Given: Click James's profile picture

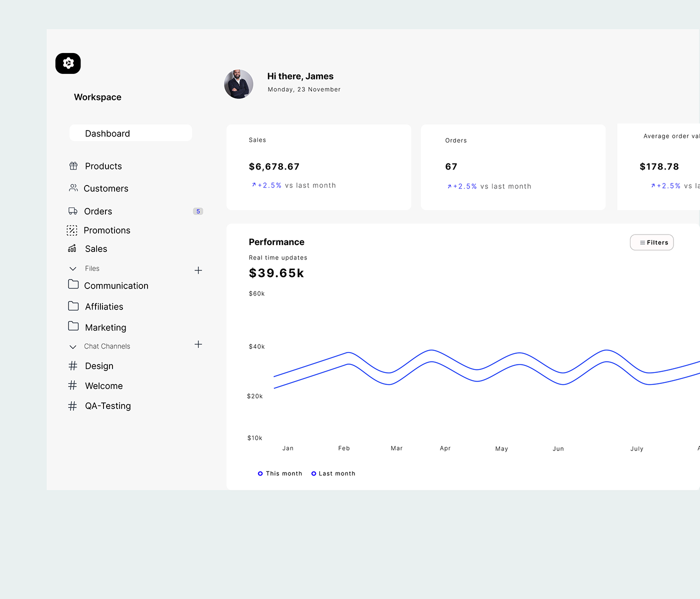Looking at the screenshot, I should tap(238, 84).
